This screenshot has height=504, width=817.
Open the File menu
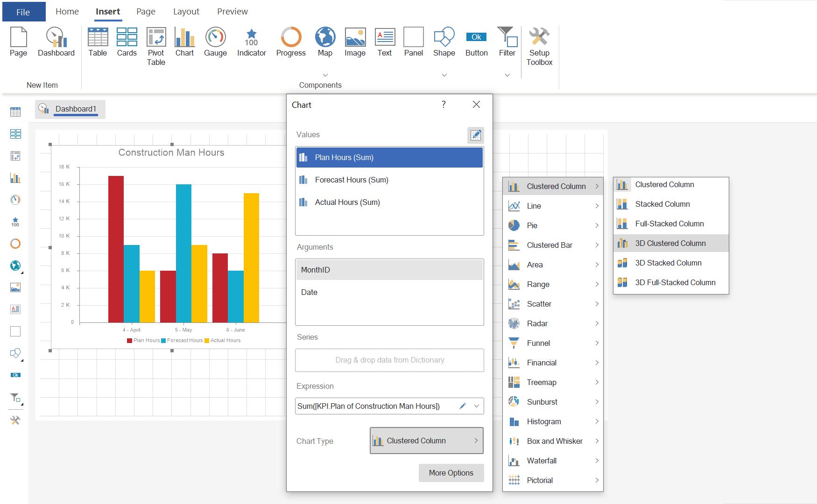coord(23,11)
